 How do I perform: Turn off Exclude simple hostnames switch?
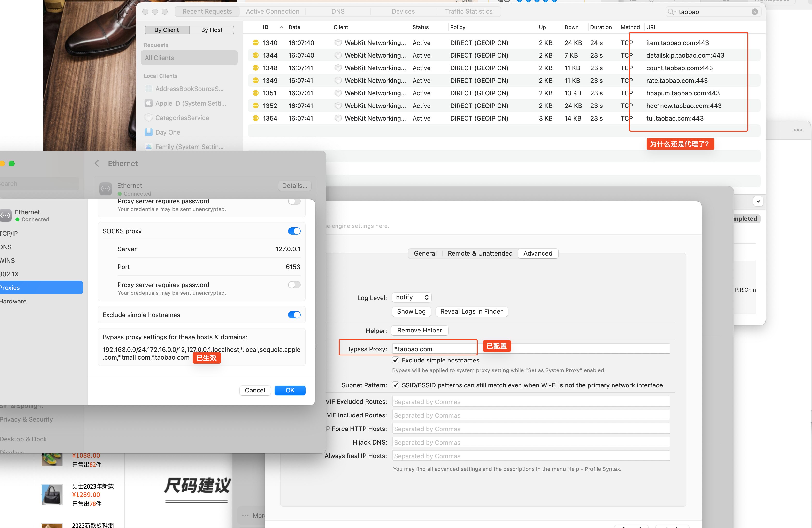point(294,315)
